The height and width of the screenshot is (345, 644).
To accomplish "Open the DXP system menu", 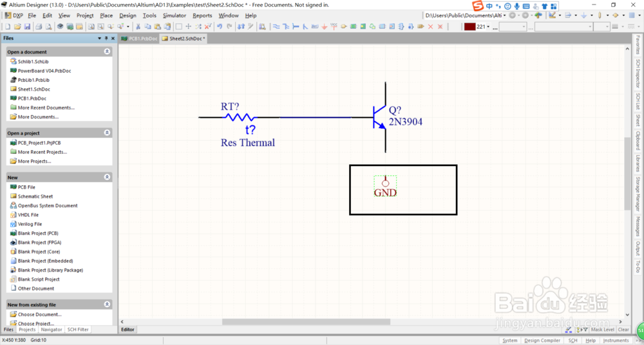I will click(14, 15).
